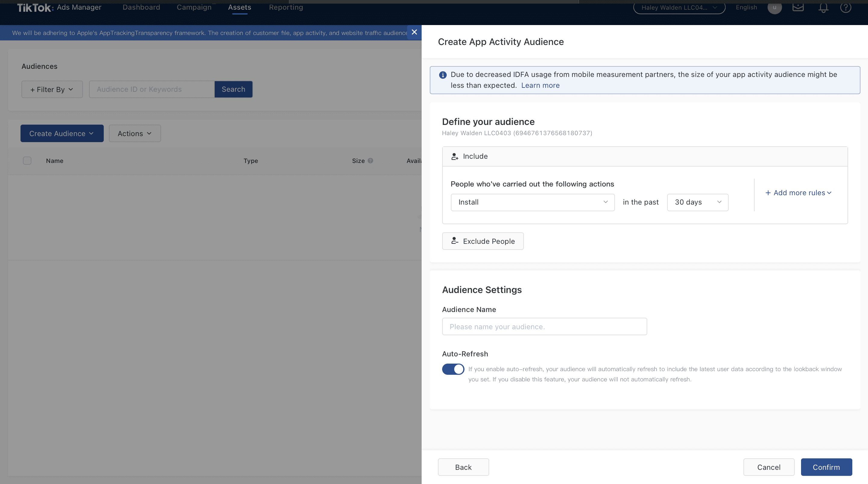Disable the Auto-Refresh toggle

pyautogui.click(x=453, y=369)
